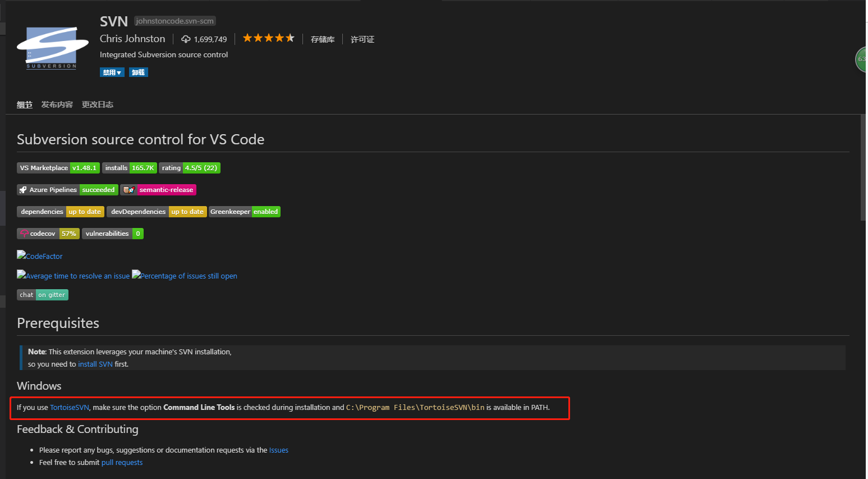Click the Feedback & Contributing heading
This screenshot has height=479, width=868.
click(x=77, y=429)
